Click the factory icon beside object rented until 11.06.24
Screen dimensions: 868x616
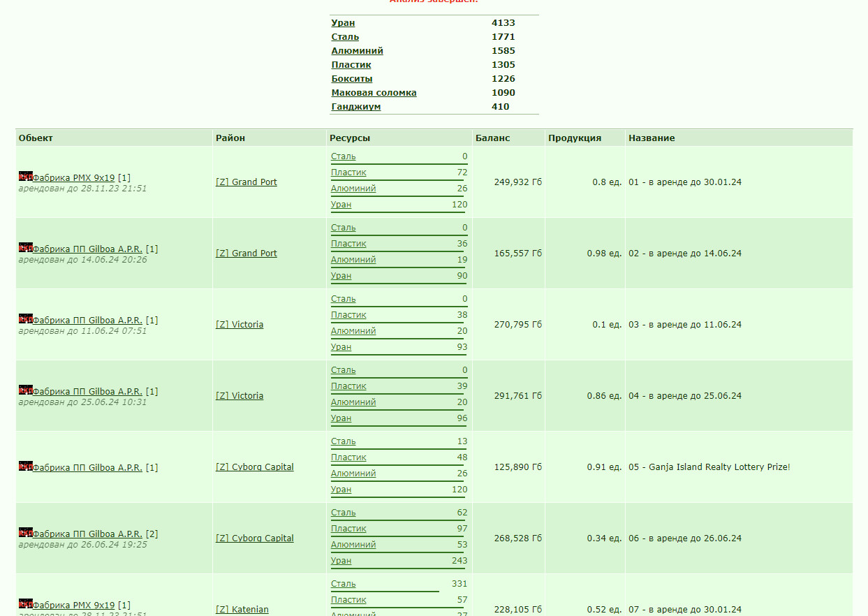(26, 319)
